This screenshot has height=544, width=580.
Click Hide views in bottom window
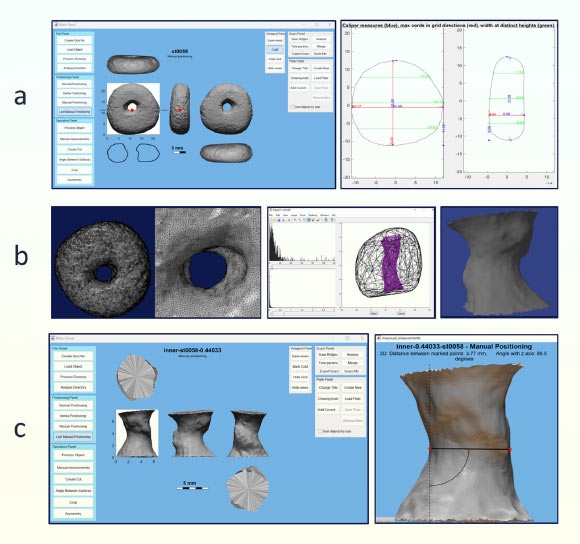coord(300,388)
